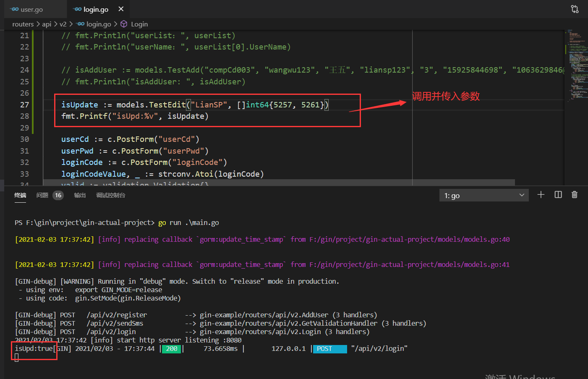Click the horizontal scrollbar below the code
The height and width of the screenshot is (379, 588).
coord(252,182)
